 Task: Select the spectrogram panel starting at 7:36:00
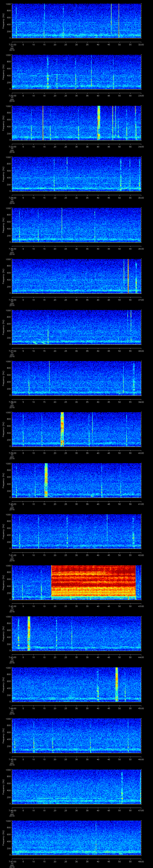76,276
